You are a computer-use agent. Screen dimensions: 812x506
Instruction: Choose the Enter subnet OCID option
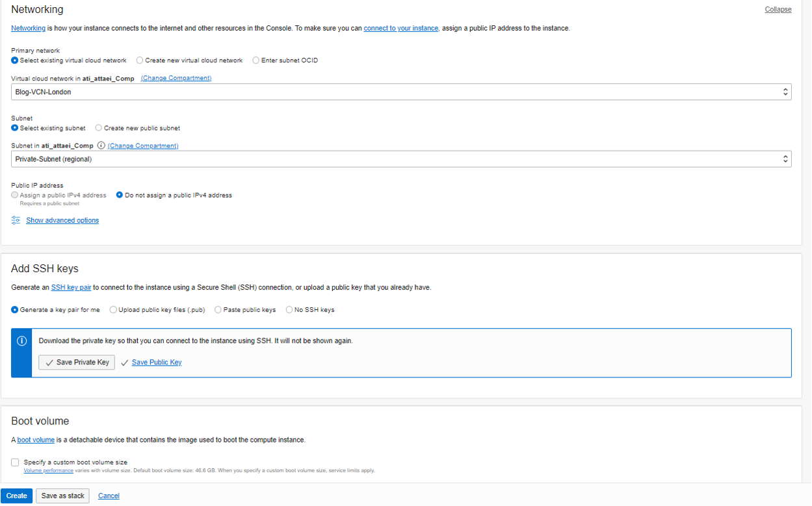pyautogui.click(x=256, y=60)
